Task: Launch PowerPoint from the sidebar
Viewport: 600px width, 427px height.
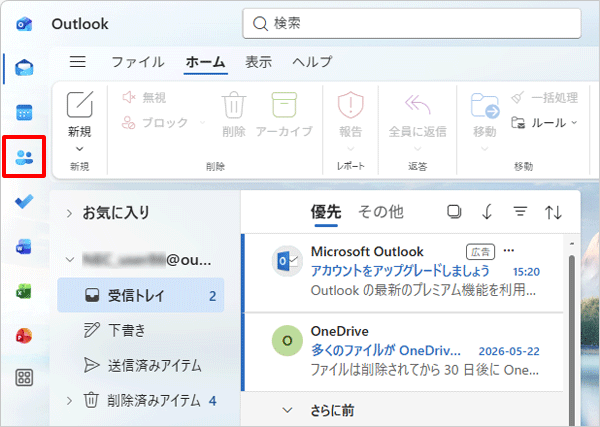Action: [x=24, y=336]
